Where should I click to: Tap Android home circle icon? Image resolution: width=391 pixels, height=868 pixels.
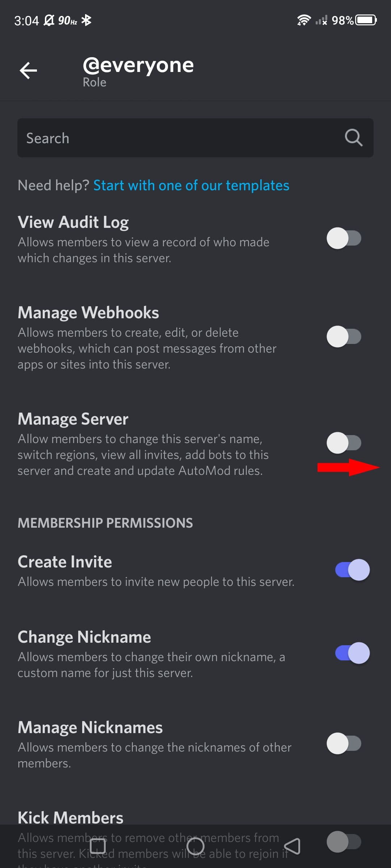point(195,846)
